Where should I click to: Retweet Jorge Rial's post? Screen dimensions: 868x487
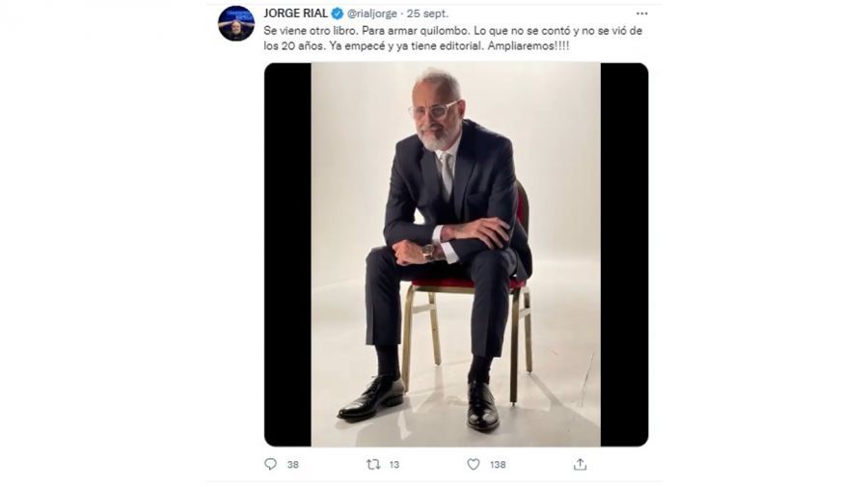372,464
